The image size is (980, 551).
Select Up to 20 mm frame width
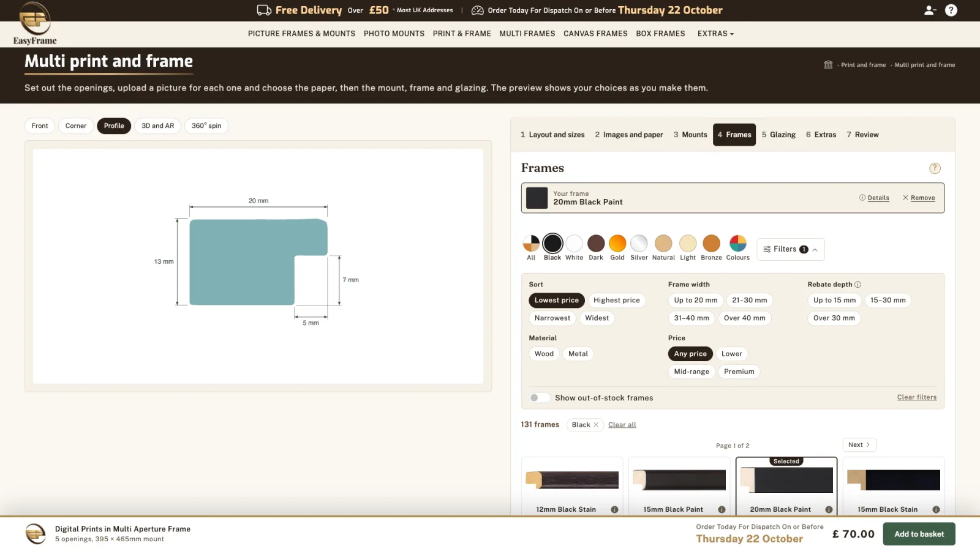(696, 301)
